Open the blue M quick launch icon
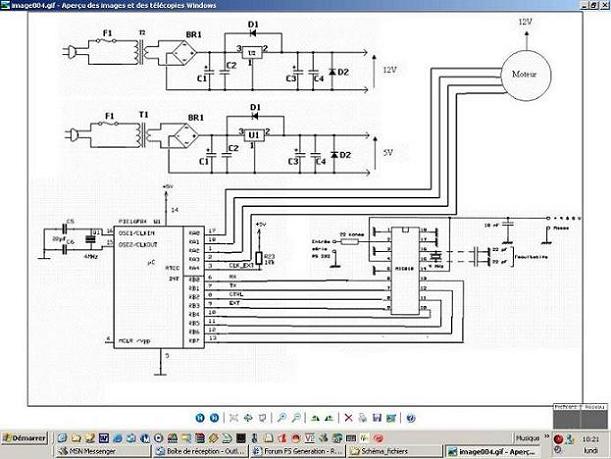 (145, 438)
